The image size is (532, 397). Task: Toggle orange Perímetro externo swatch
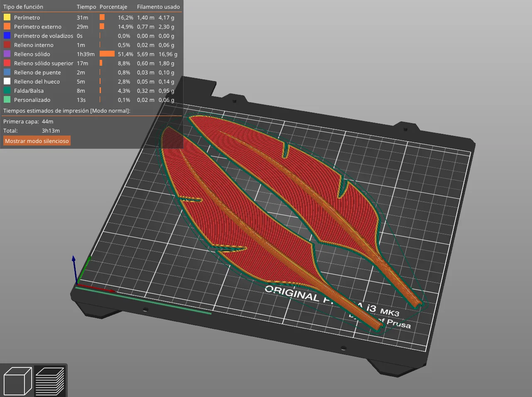[x=7, y=27]
